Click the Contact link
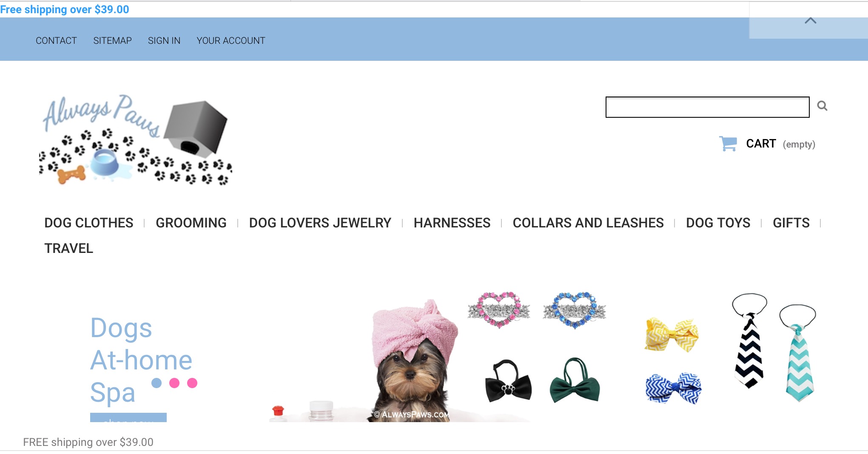The width and height of the screenshot is (868, 454). coord(56,41)
